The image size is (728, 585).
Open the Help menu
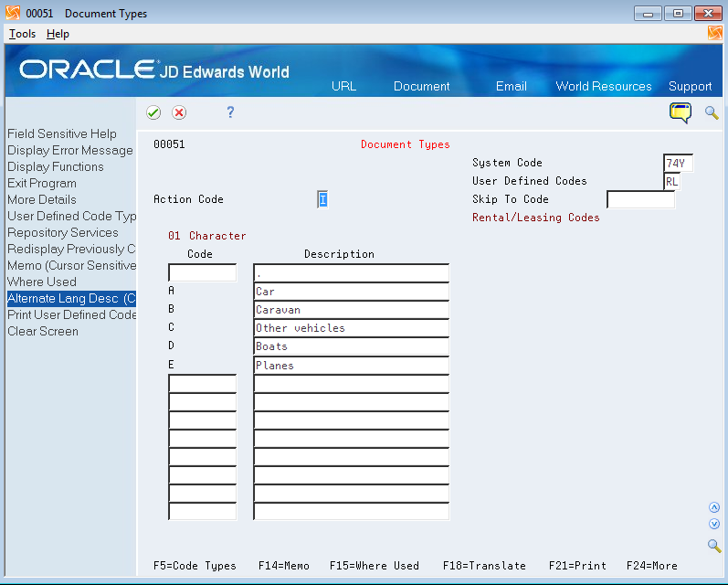(x=58, y=34)
